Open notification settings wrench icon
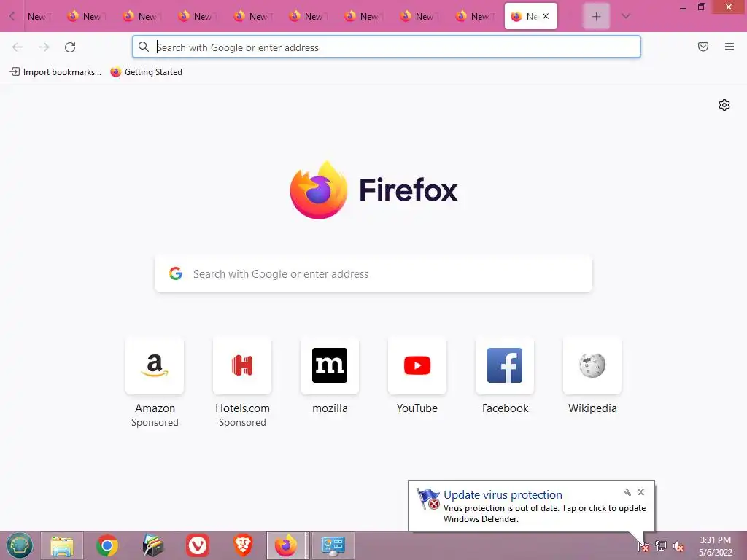The height and width of the screenshot is (560, 747). [x=627, y=492]
